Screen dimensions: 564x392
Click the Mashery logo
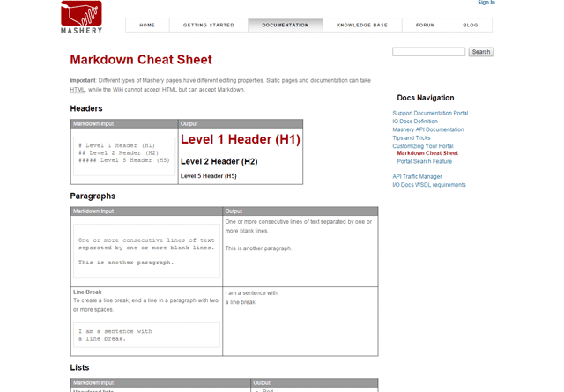81,17
